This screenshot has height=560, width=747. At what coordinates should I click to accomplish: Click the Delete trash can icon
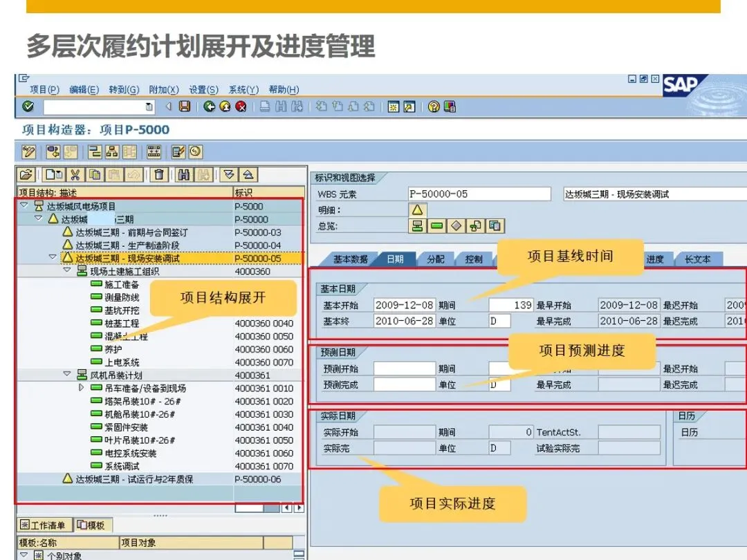tap(159, 175)
